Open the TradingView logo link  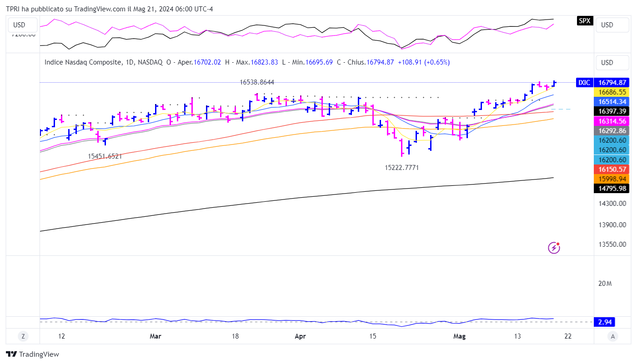tap(32, 354)
